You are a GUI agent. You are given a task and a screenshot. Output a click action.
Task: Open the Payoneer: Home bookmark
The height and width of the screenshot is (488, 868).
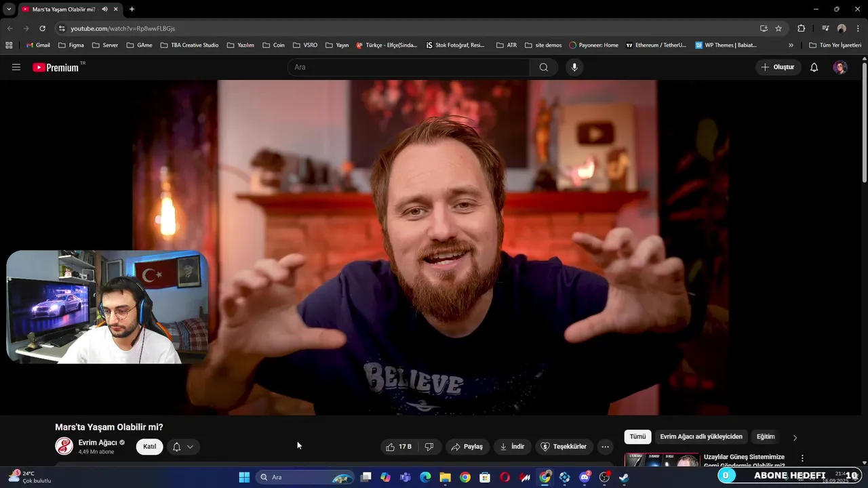tap(593, 45)
